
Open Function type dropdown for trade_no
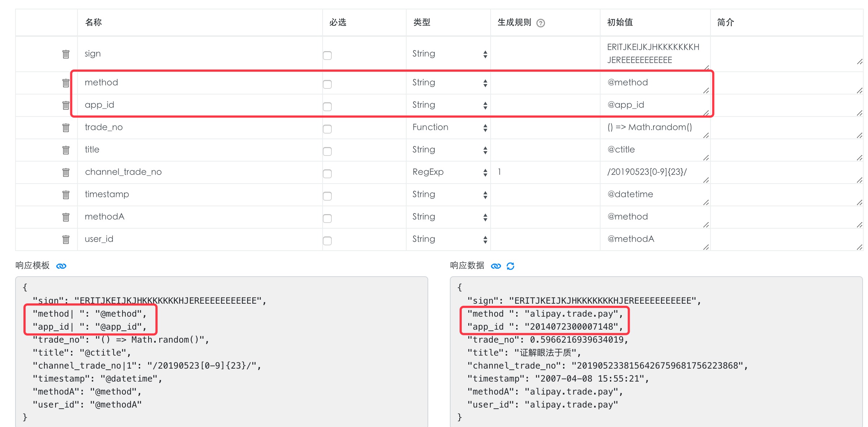449,127
